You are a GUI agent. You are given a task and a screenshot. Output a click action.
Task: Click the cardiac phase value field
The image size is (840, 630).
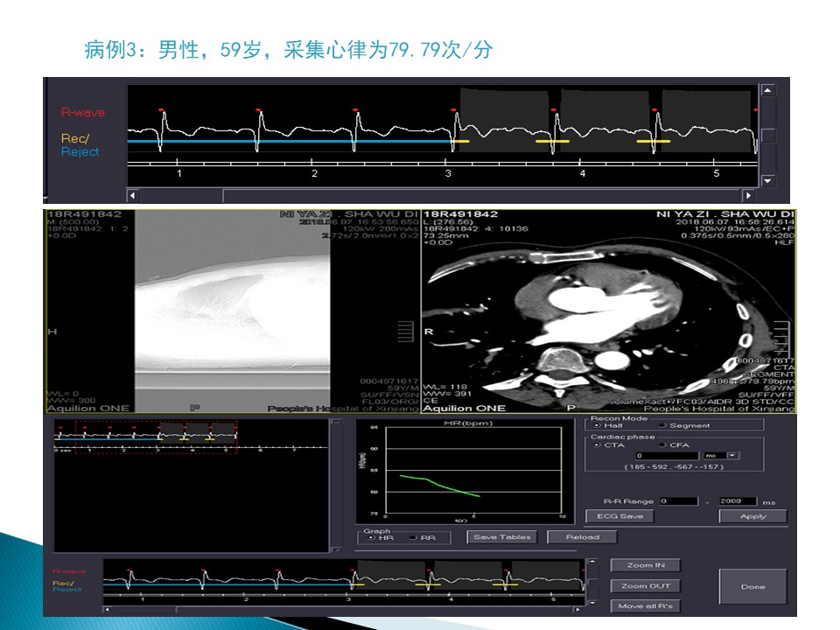[667, 455]
